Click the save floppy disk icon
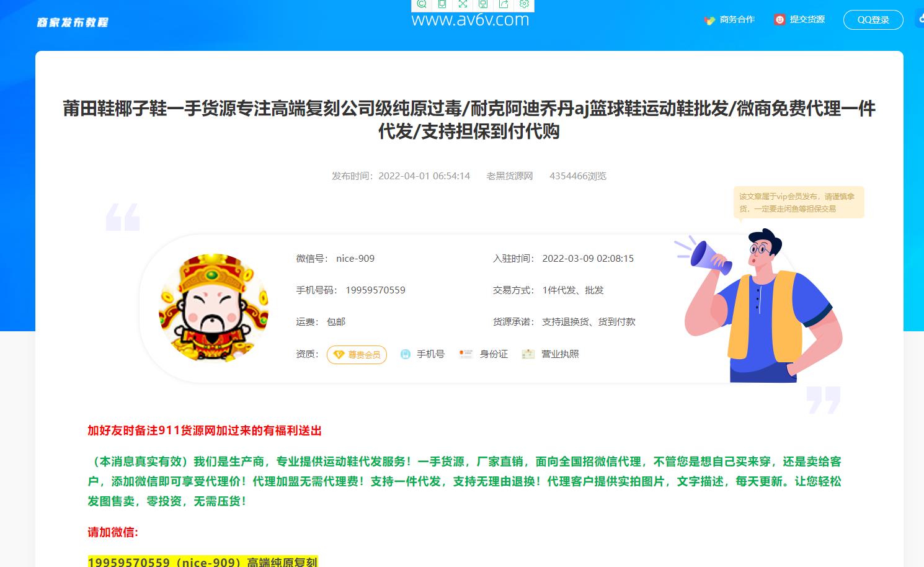 point(483,4)
